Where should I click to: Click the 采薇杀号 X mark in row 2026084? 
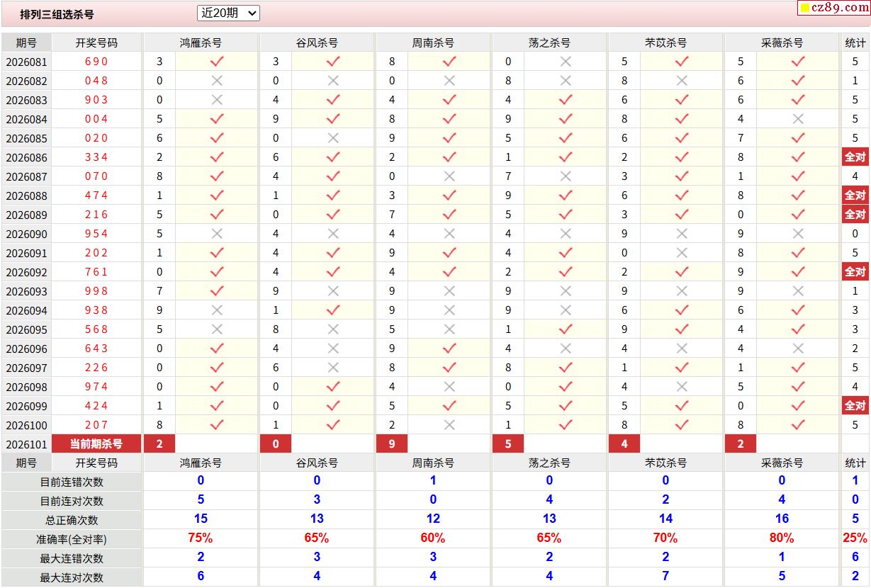[798, 119]
